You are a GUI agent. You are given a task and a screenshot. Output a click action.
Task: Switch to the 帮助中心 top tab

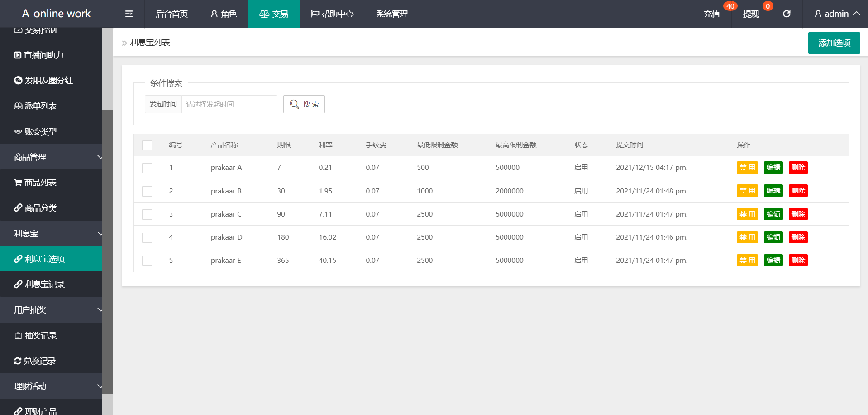click(x=332, y=14)
